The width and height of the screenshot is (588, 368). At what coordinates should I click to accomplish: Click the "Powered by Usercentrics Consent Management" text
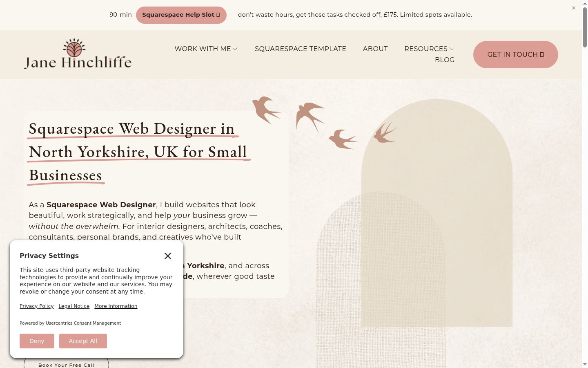[x=70, y=323]
